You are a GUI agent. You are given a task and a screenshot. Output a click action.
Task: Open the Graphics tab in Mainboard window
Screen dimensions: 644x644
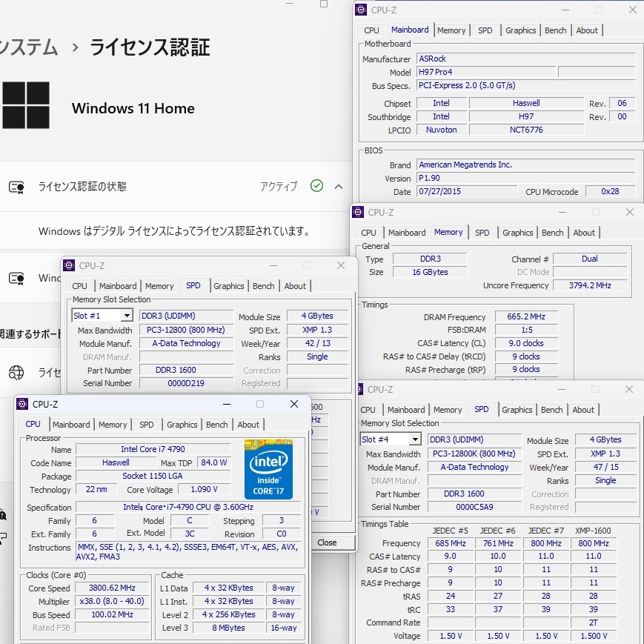click(520, 30)
